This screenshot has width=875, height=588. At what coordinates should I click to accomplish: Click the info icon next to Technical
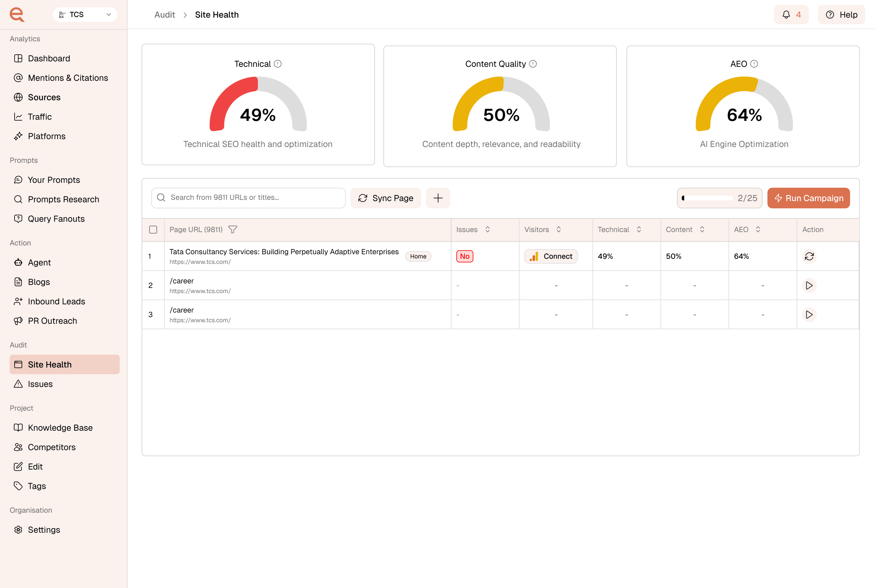pyautogui.click(x=278, y=64)
